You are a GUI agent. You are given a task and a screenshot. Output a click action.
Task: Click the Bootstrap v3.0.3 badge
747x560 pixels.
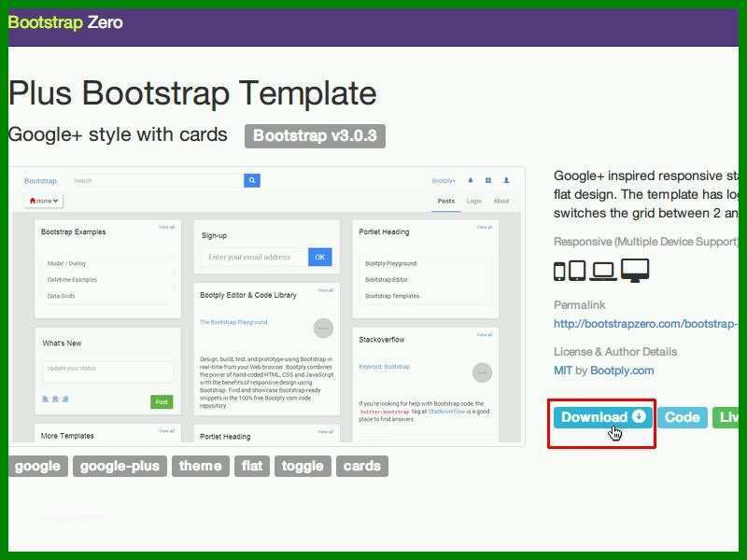pyautogui.click(x=315, y=135)
